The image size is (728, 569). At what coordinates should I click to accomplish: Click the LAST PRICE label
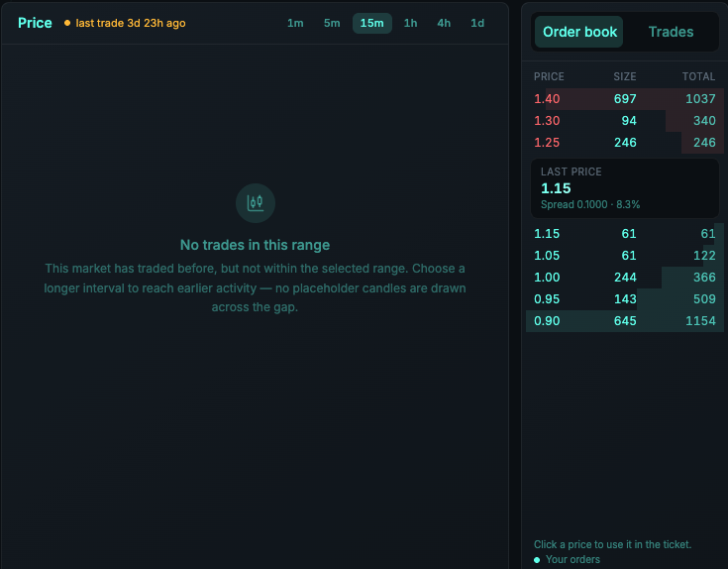click(572, 171)
